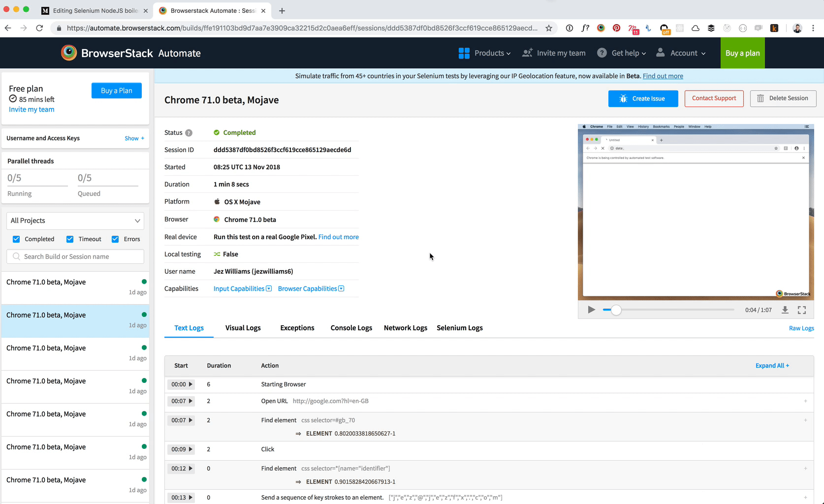Expand the Open URL log row
The height and width of the screenshot is (504, 824).
805,401
